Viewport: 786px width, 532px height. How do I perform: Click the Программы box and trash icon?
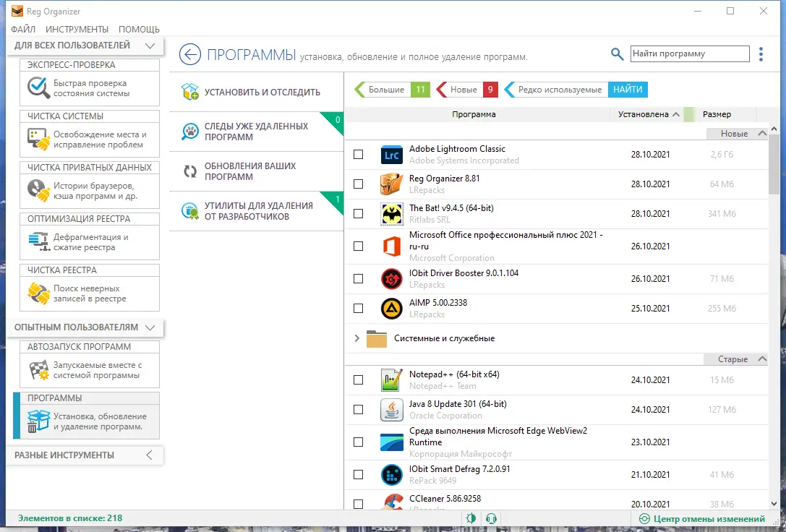(x=38, y=421)
